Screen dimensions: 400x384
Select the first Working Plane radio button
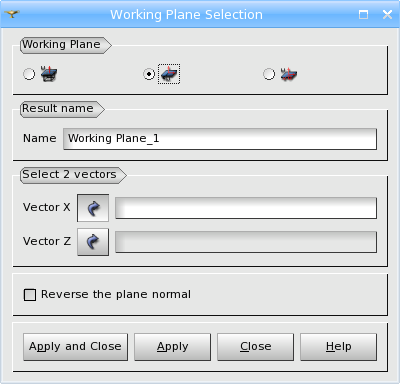point(29,74)
